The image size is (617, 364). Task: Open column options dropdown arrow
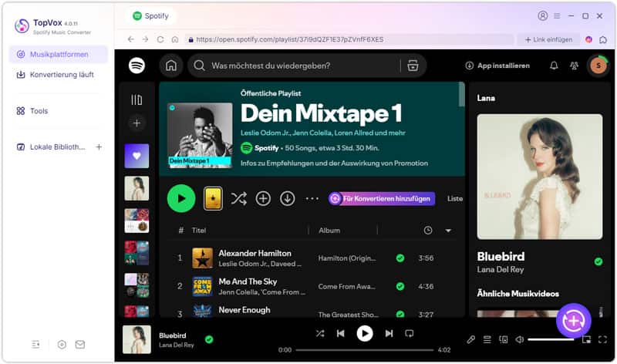tap(448, 231)
